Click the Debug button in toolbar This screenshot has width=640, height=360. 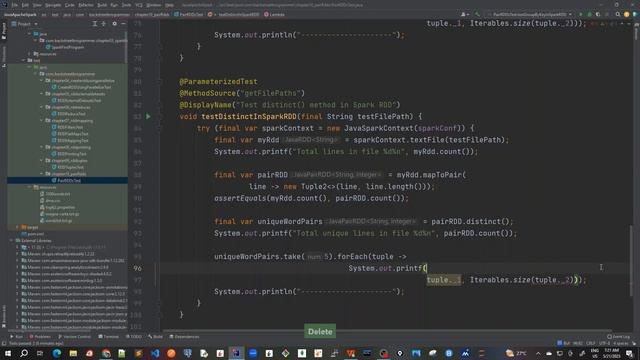point(589,14)
